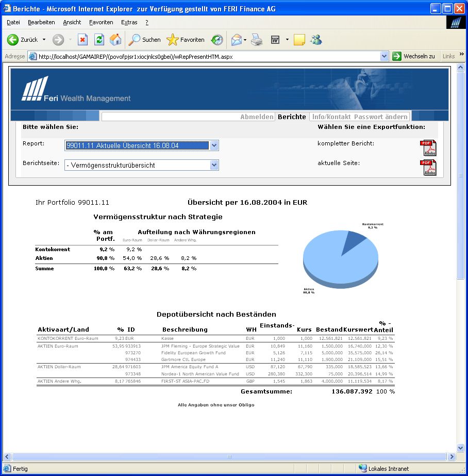Click the Lokales Intranet zone icon

tap(362, 468)
